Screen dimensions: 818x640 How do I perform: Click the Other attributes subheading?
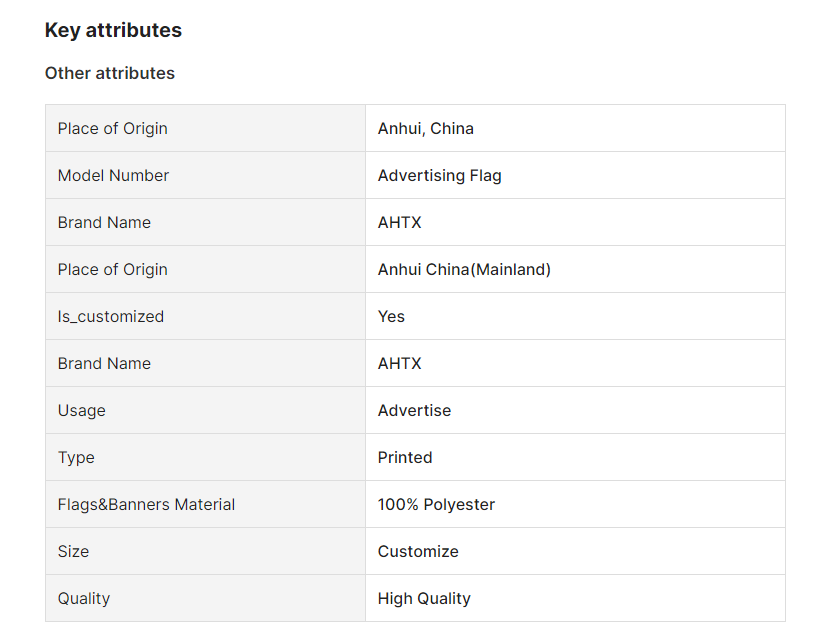tap(110, 73)
